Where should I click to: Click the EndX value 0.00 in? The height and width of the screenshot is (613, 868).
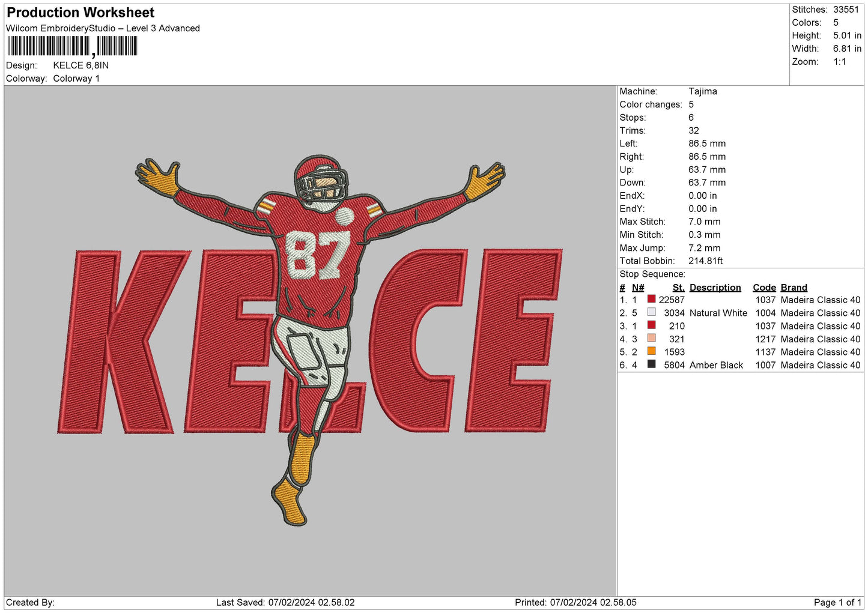[x=703, y=196]
